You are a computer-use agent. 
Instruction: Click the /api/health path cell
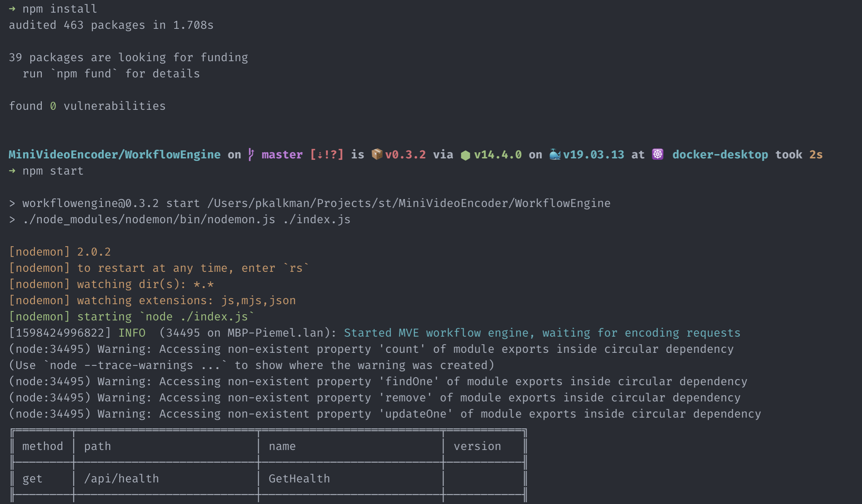pyautogui.click(x=121, y=478)
